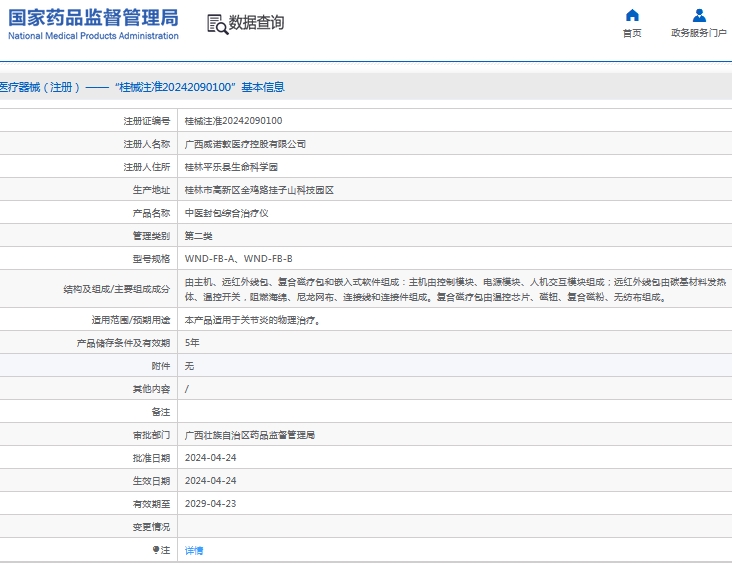Screen dimensions: 732x567
Task: Open the 政务服务门户 user portal icon
Action: tap(699, 15)
